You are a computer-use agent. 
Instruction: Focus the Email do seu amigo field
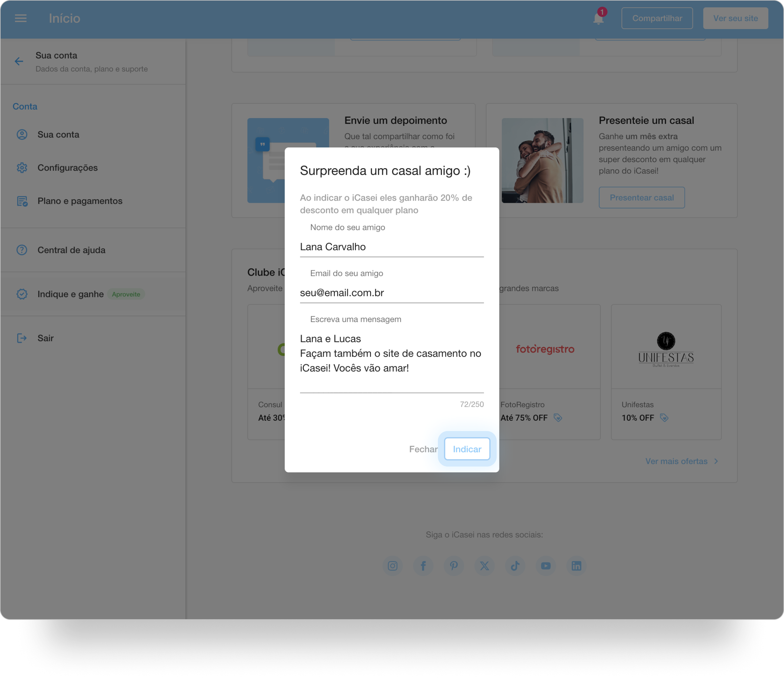[391, 293]
